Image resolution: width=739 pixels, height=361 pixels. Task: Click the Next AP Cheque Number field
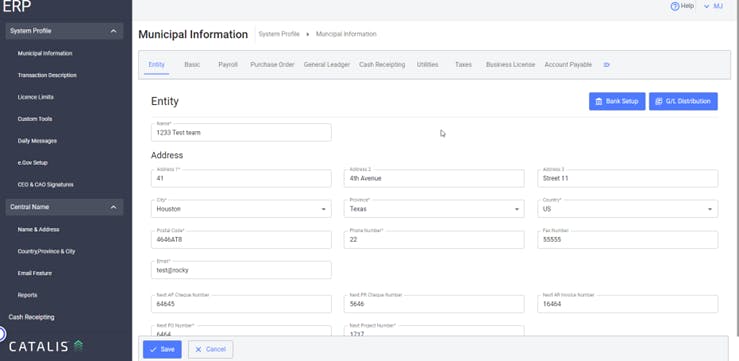click(241, 304)
